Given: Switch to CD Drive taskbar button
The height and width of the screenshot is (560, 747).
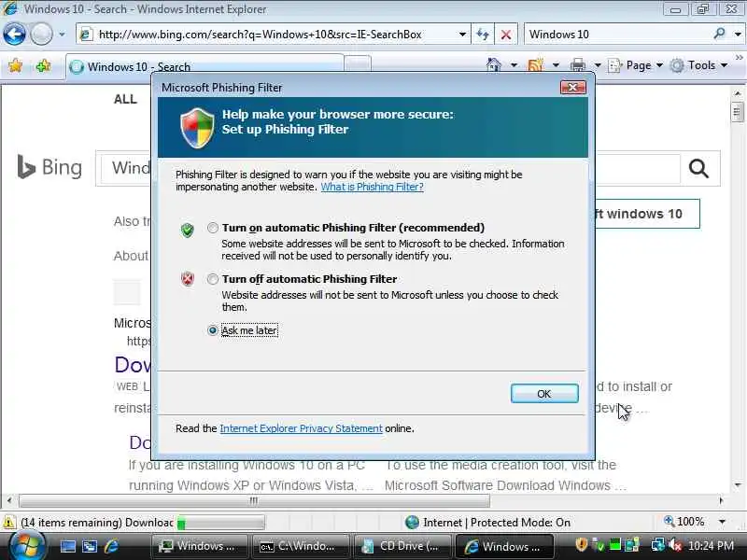Looking at the screenshot, I should (402, 546).
